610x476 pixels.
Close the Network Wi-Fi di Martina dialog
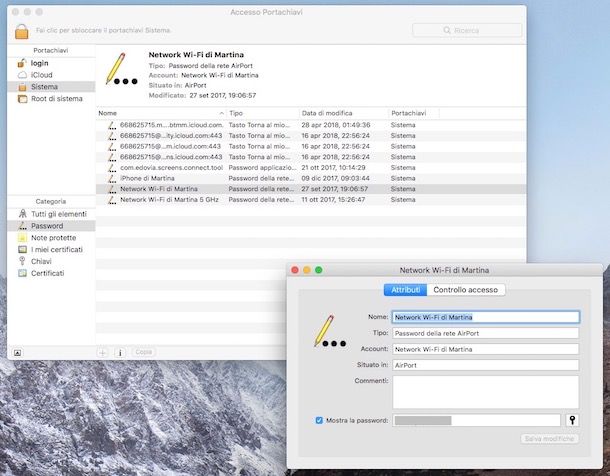pos(295,270)
